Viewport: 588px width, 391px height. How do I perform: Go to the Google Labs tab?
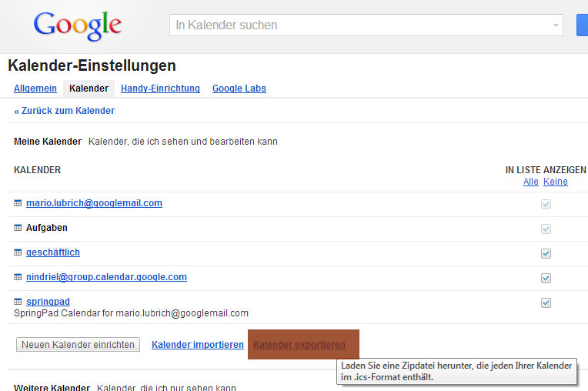click(x=239, y=89)
